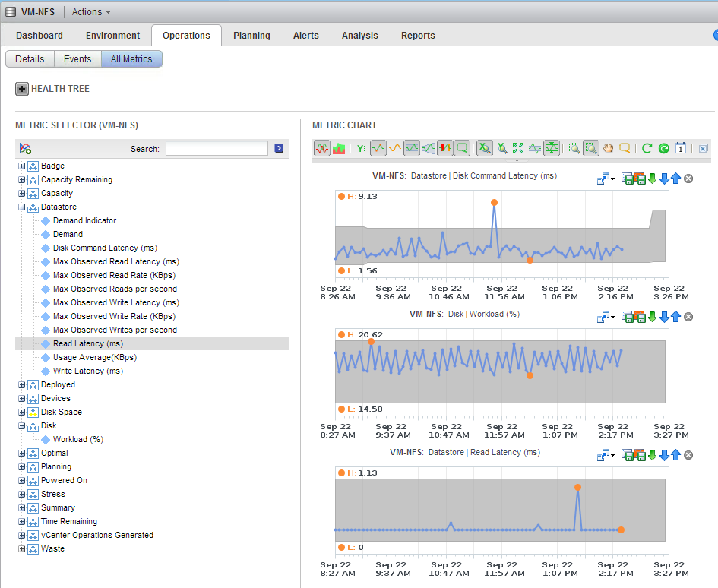Collapse the Datastore tree node
The image size is (718, 588).
(22, 207)
